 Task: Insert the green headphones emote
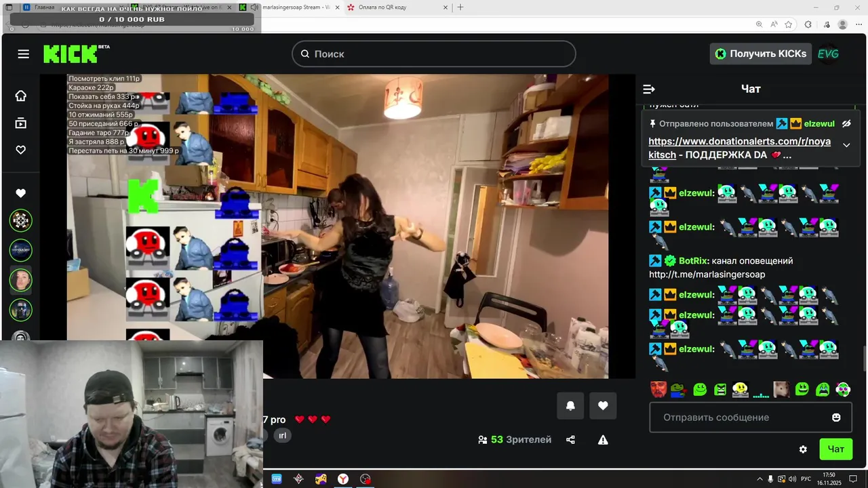pos(843,389)
